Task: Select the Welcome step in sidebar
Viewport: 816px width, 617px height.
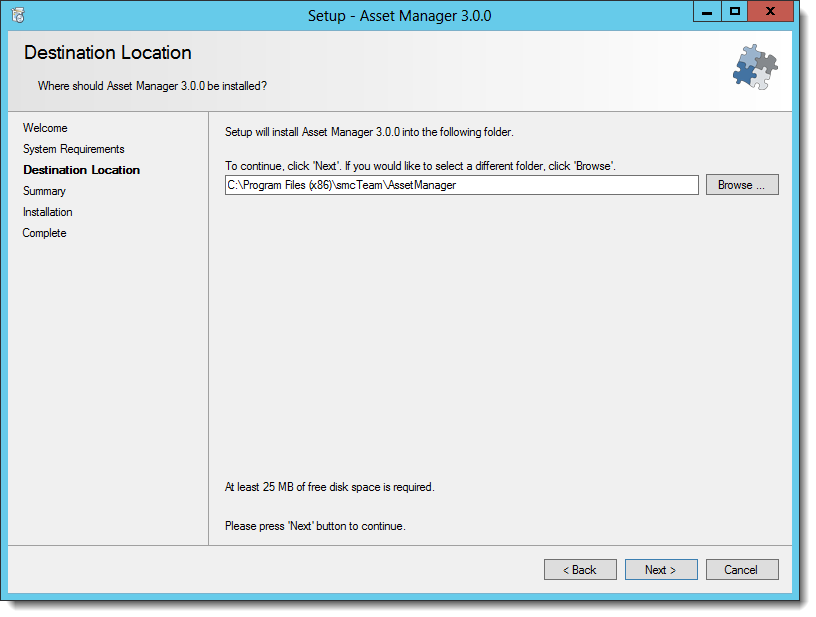Action: click(45, 128)
